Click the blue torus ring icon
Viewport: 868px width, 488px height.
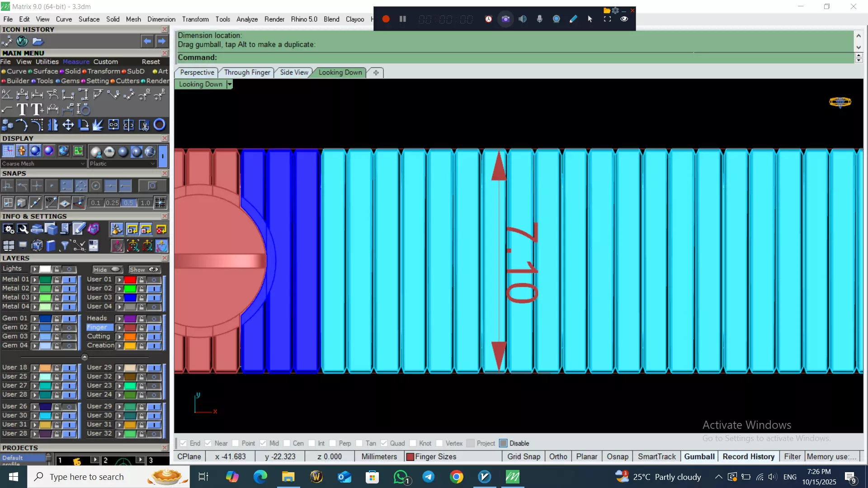(x=159, y=125)
